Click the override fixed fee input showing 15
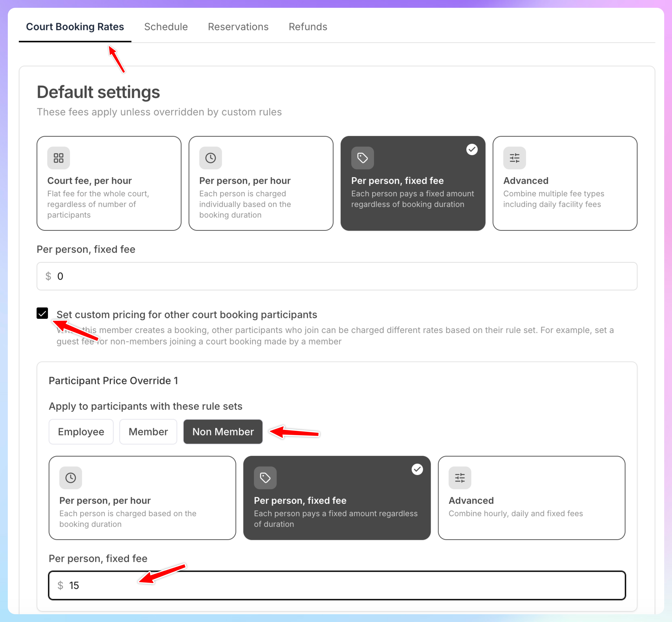Screen dimensions: 672x622 coord(337,585)
